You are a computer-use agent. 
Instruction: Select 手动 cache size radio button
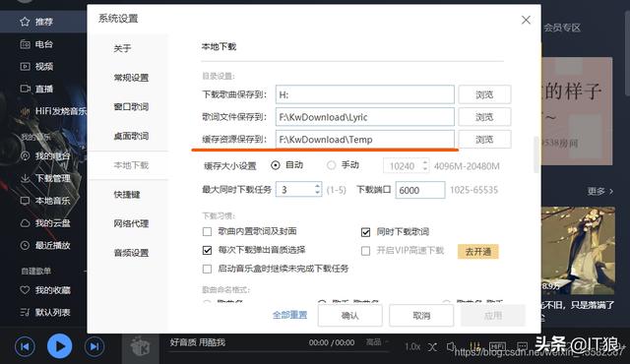[331, 165]
